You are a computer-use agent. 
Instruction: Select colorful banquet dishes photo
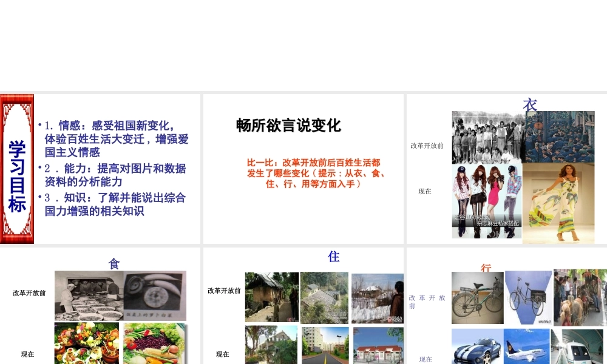pos(87,343)
